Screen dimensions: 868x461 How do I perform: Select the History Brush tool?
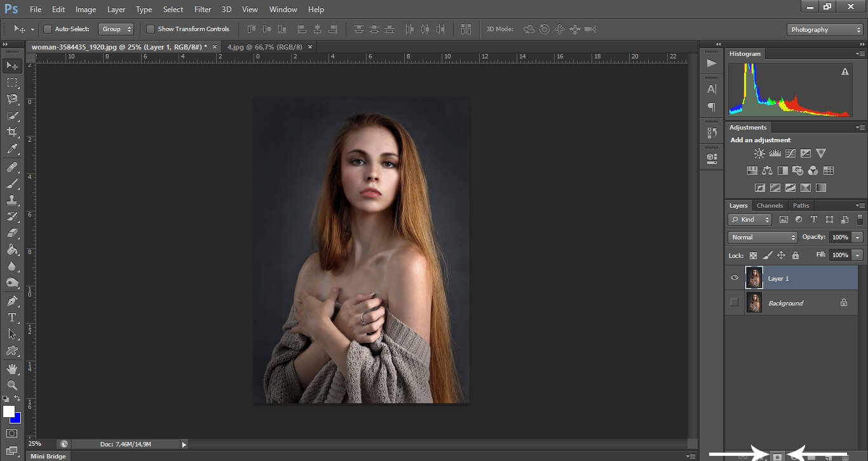click(12, 217)
